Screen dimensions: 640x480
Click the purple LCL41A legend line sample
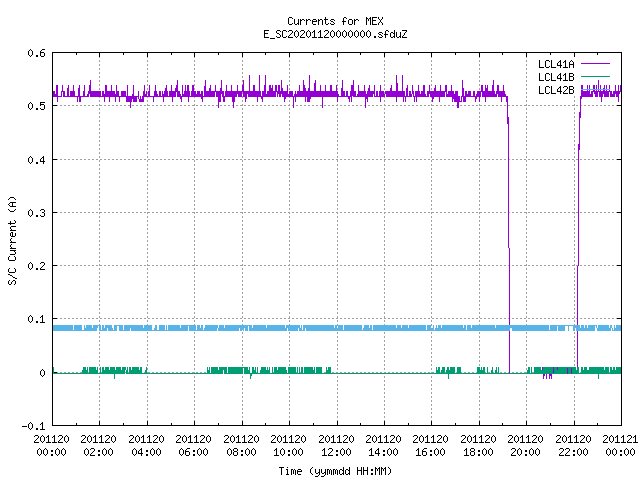[595, 64]
